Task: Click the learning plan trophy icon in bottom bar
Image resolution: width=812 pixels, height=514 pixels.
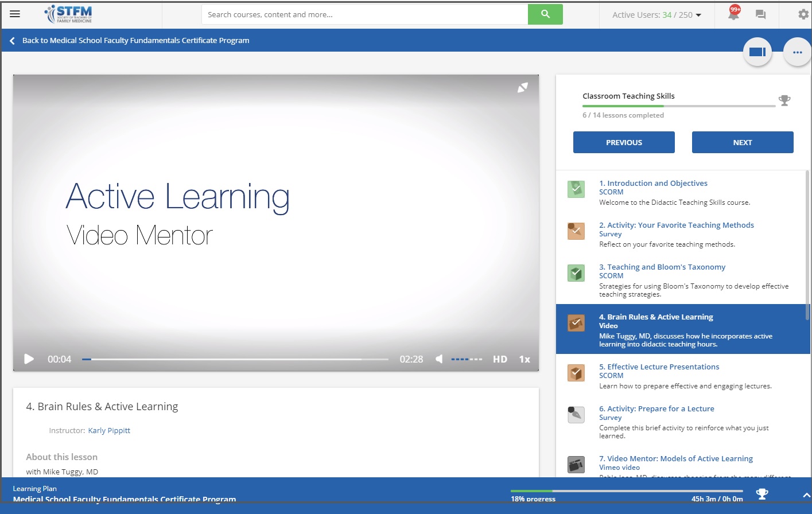Action: point(762,493)
